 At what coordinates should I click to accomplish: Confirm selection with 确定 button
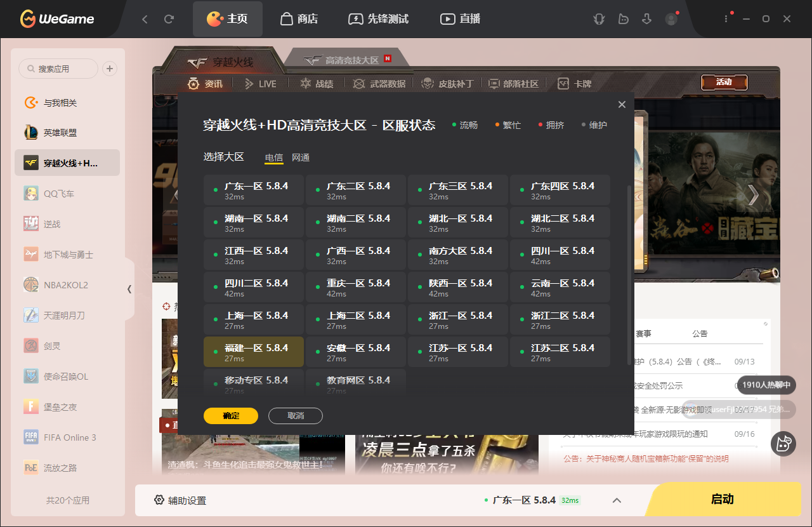[231, 416]
